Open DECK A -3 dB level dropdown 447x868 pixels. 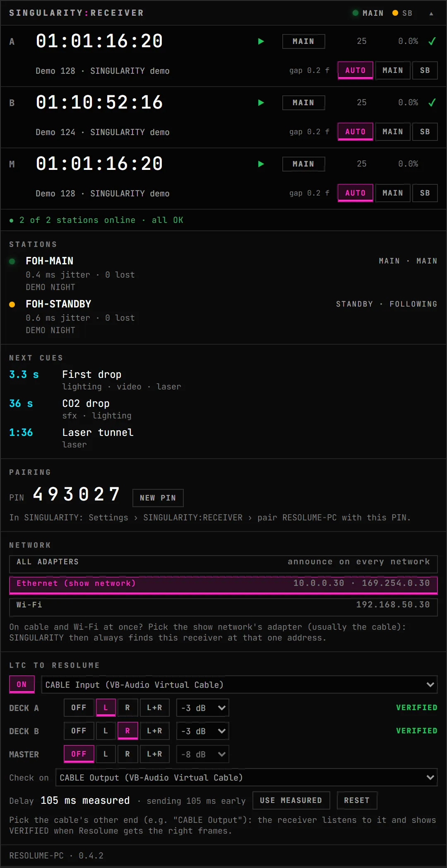point(203,708)
